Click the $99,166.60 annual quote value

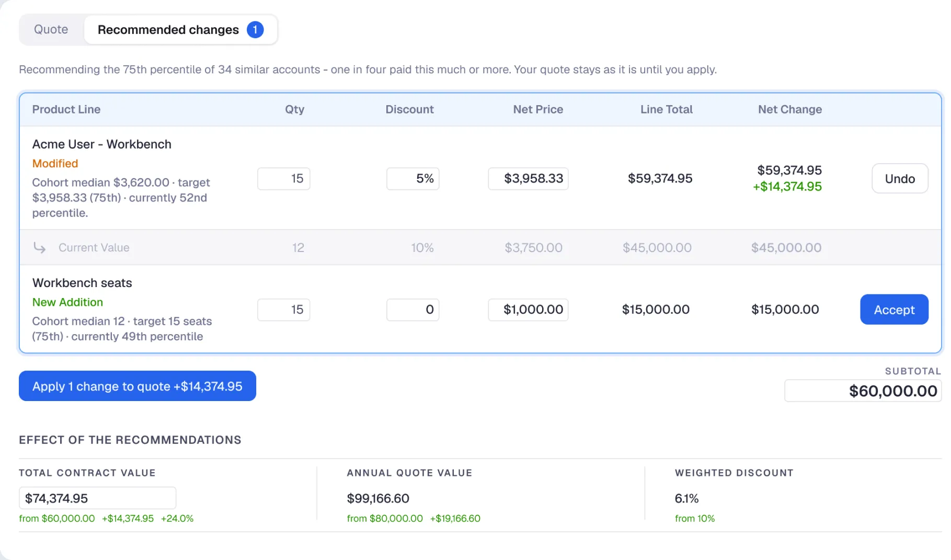(x=378, y=498)
